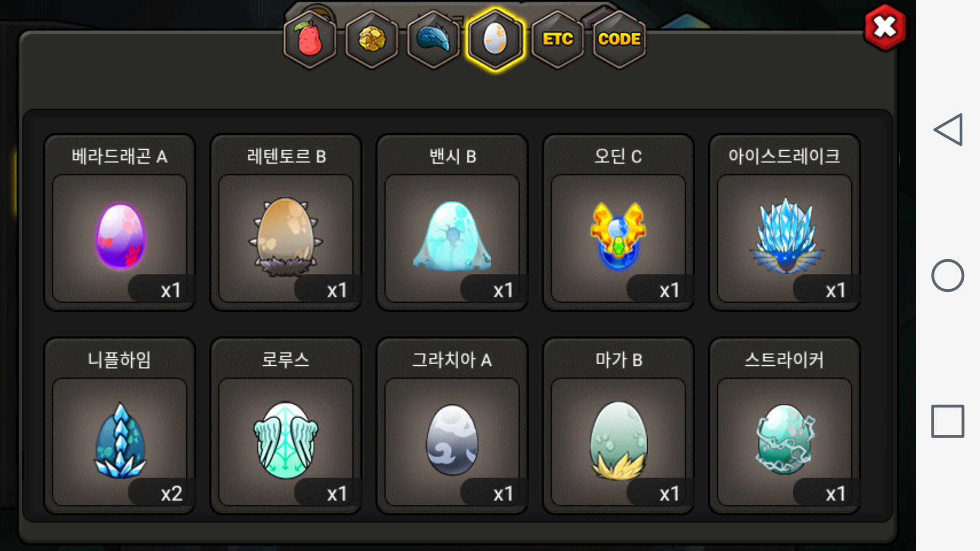Select the 마가 B egg in nest
Viewport: 980px width, 551px height.
618,426
